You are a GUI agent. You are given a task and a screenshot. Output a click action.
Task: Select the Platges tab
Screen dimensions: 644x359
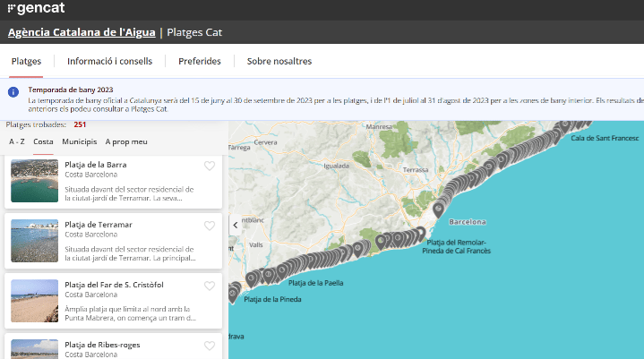26,61
